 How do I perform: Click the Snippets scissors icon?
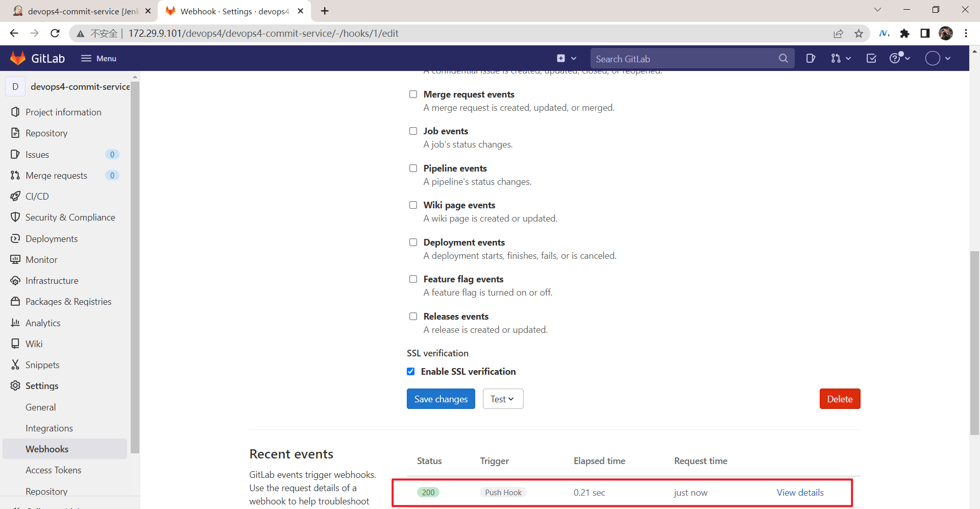15,365
